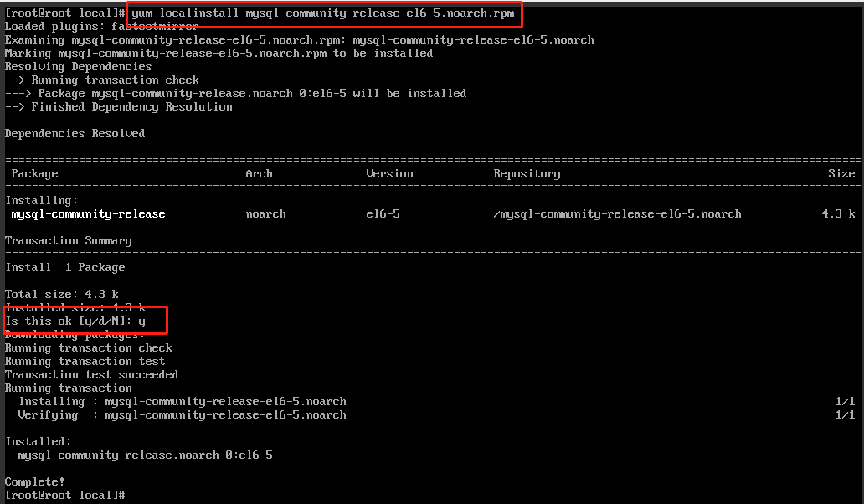
Task: Click the first '[root@root local]#' prompt at top
Action: [65, 13]
